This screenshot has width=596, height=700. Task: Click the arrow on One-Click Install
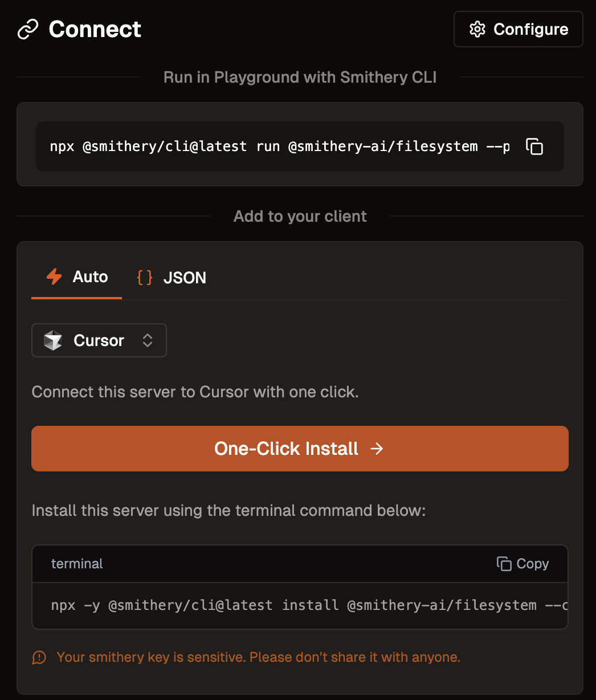(377, 449)
